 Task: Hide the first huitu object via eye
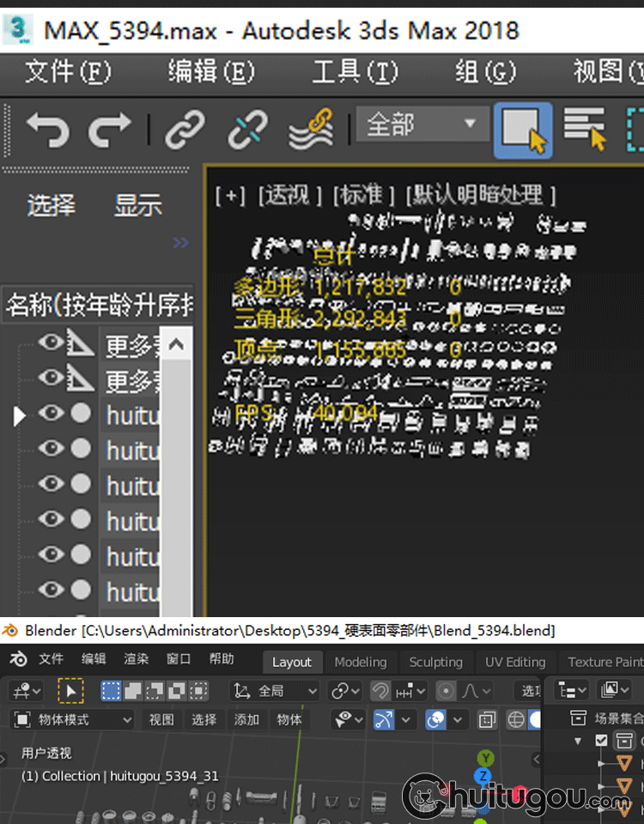[52, 414]
